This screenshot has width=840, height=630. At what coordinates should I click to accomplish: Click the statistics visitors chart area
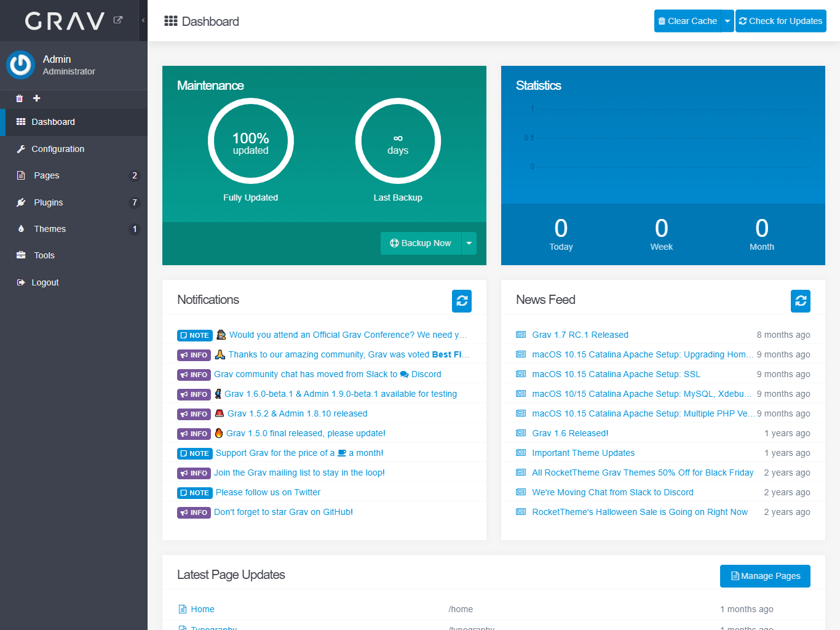point(663,138)
